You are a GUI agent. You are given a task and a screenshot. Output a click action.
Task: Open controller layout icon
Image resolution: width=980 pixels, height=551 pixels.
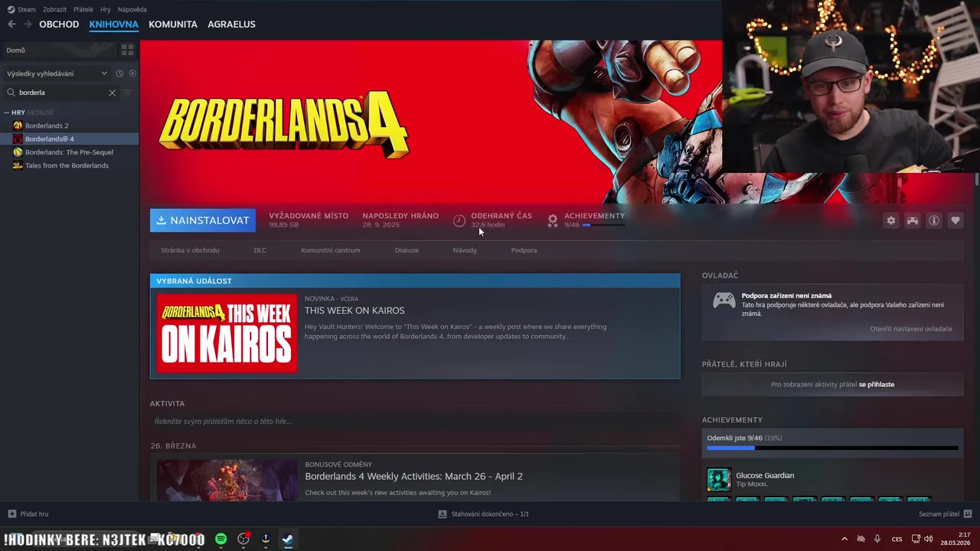pyautogui.click(x=912, y=220)
